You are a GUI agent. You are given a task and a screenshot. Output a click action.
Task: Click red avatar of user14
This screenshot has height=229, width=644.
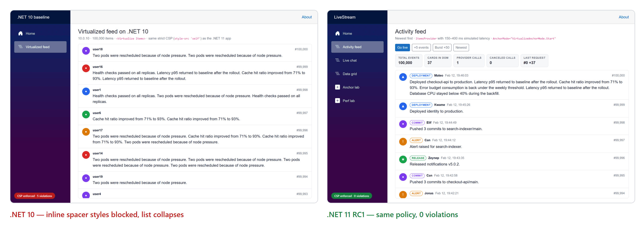coord(86,155)
